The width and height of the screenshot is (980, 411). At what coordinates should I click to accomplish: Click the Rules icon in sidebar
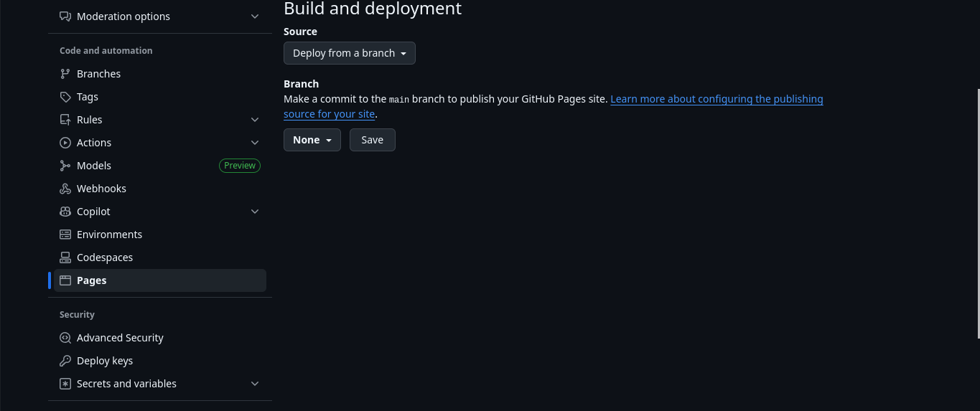click(65, 120)
